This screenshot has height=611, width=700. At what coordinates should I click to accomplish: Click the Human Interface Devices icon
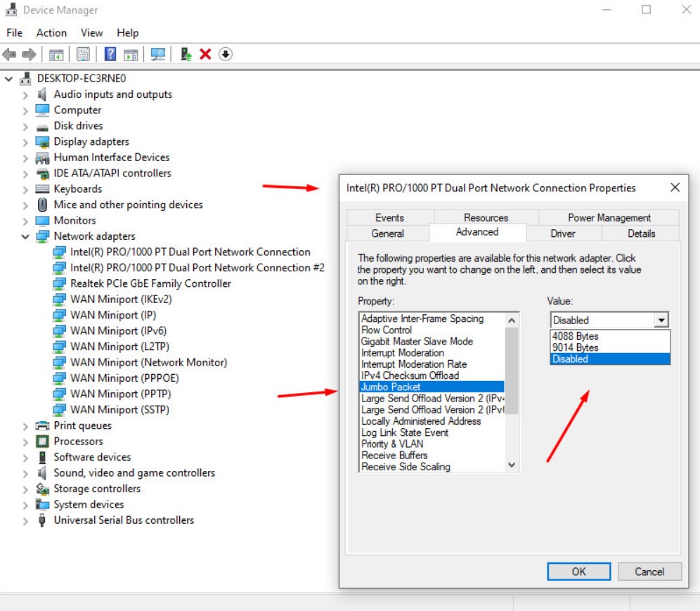pos(42,157)
